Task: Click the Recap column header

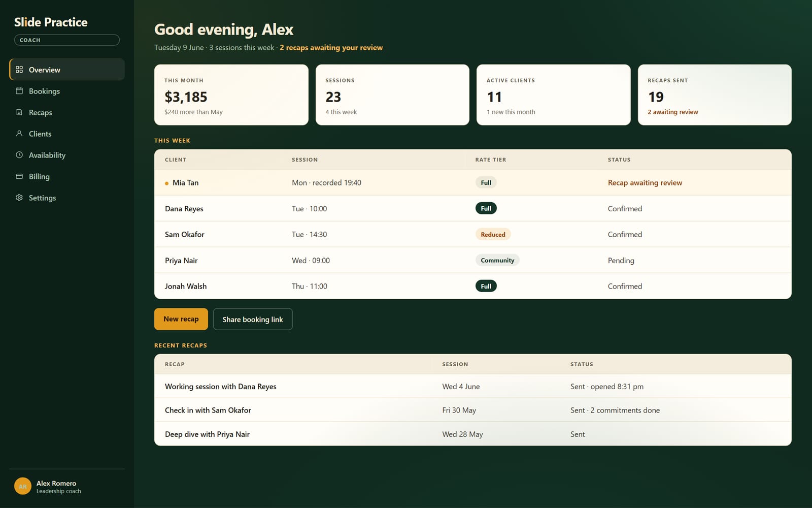Action: coord(175,364)
